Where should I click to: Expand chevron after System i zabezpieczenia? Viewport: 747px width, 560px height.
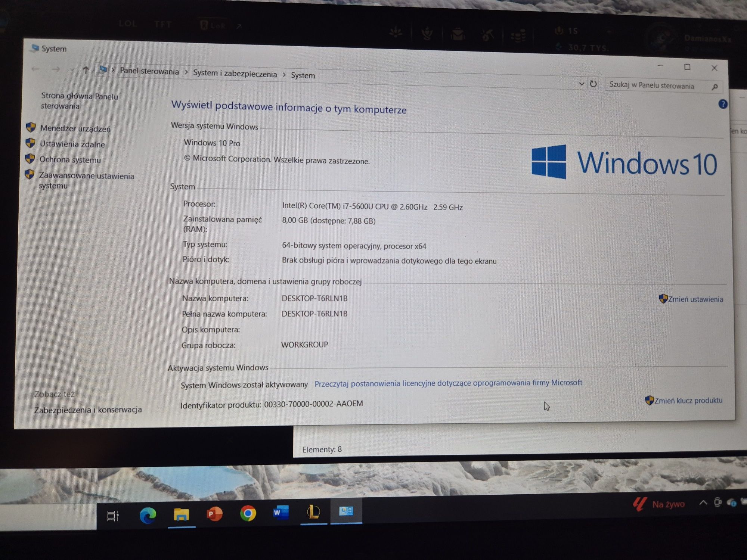(x=284, y=75)
